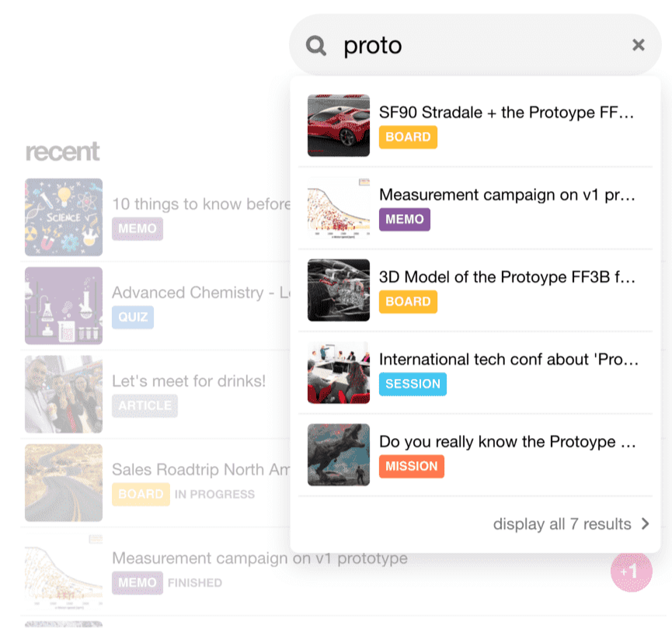
Task: Select the 3D Model of Protoype FF3B result
Action: tap(507, 277)
